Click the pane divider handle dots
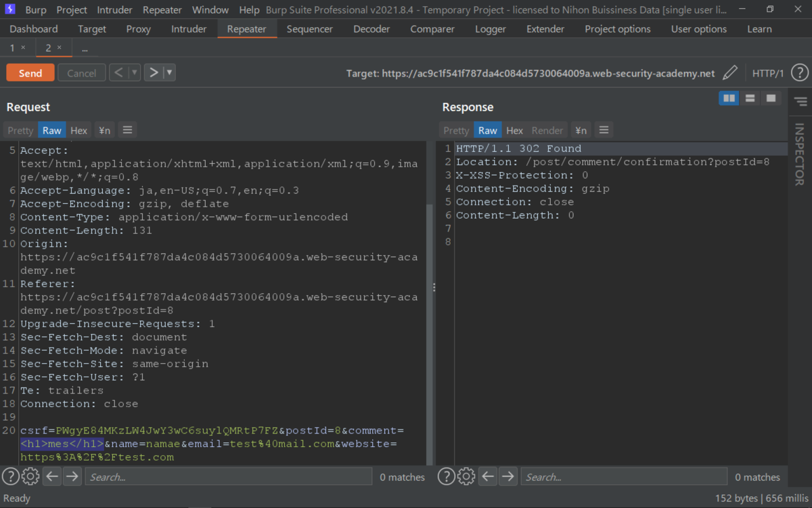The height and width of the screenshot is (508, 812). coord(434,288)
